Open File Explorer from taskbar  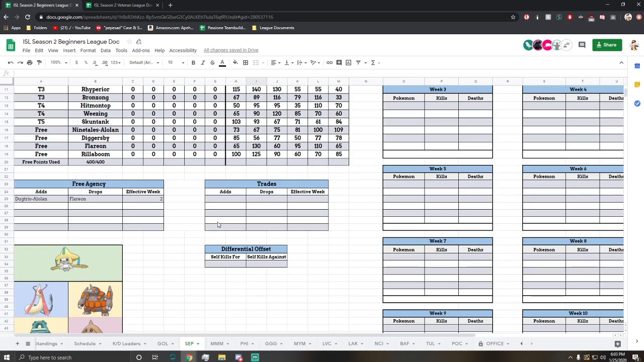222,357
